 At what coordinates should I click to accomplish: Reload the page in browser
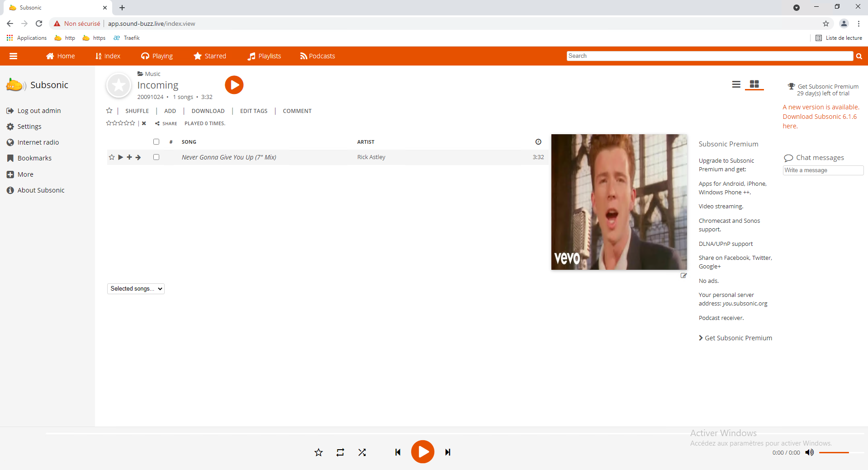39,23
